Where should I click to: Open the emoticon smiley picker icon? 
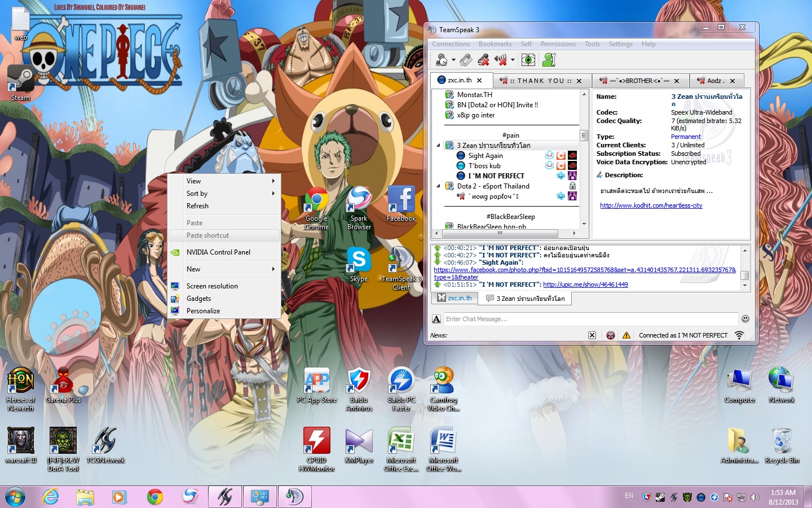pyautogui.click(x=745, y=319)
